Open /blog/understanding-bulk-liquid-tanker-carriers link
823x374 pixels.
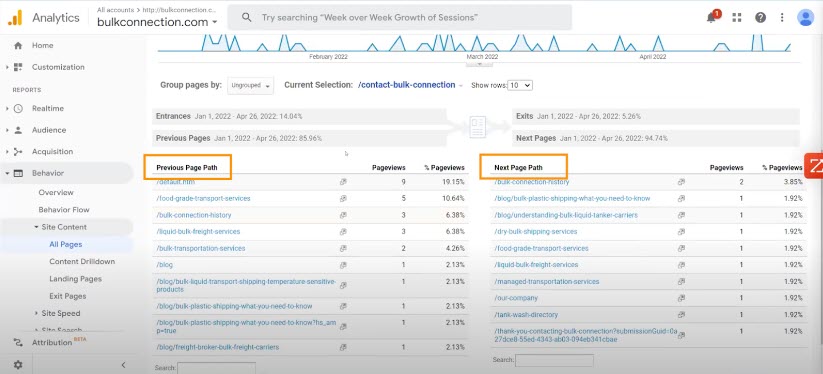pos(566,215)
